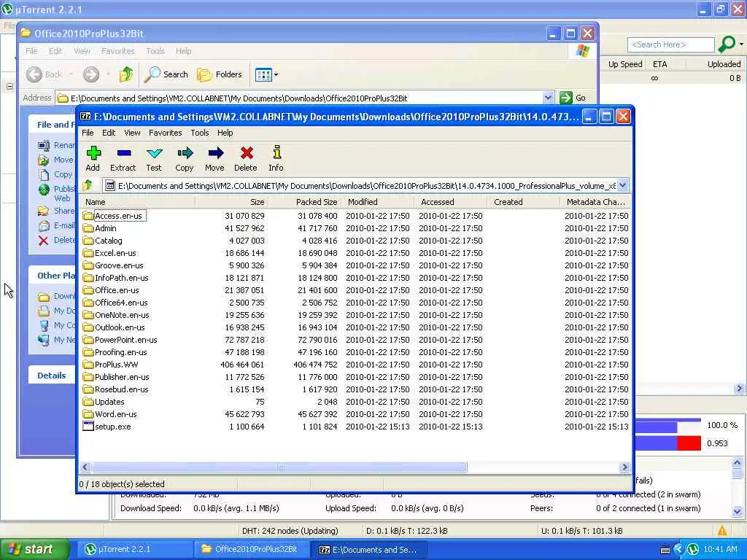Image resolution: width=747 pixels, height=560 pixels.
Task: Click the 7-Zip Copy toolbar icon
Action: coord(185,153)
